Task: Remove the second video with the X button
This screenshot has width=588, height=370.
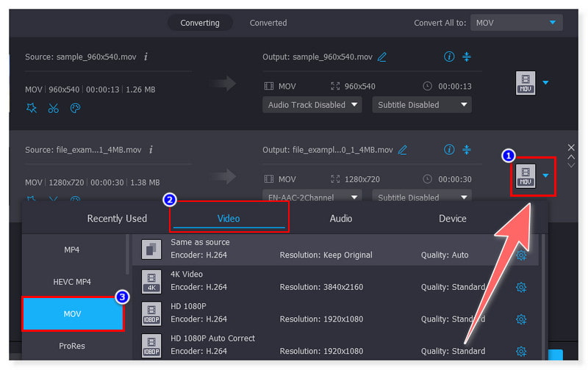Action: tap(571, 148)
